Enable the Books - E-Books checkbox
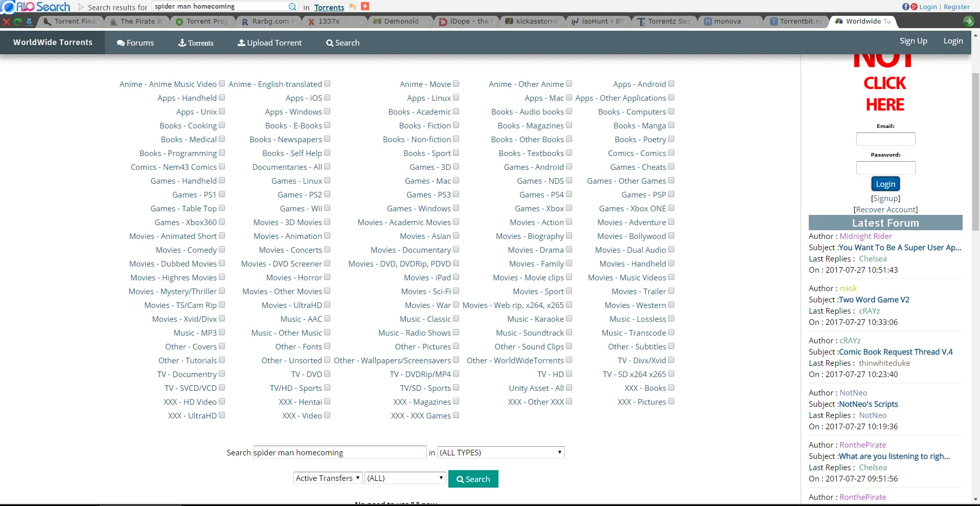Viewport: 980px width, 506px height. tap(327, 125)
